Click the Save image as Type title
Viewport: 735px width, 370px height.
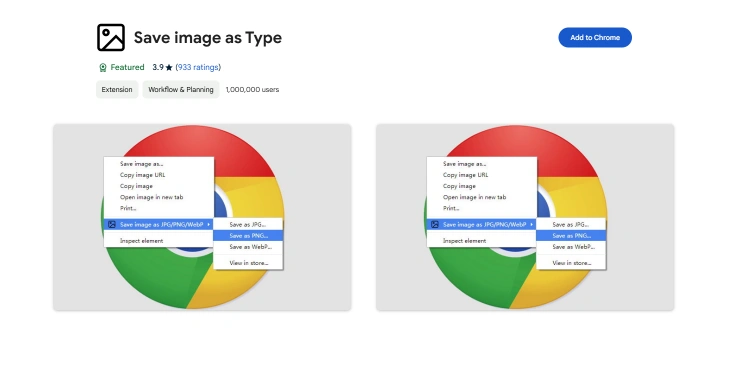208,38
